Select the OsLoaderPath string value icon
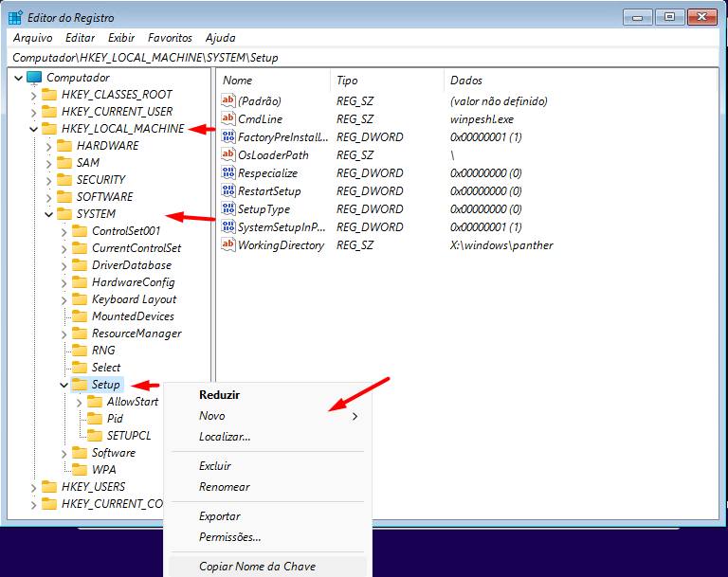Screen dimensions: 728x577 (227, 155)
